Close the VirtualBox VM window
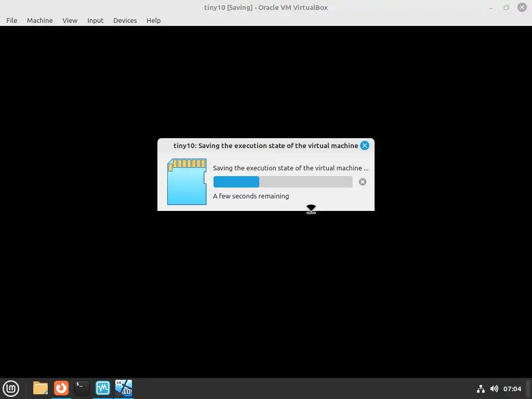The height and width of the screenshot is (399, 532). point(522,7)
